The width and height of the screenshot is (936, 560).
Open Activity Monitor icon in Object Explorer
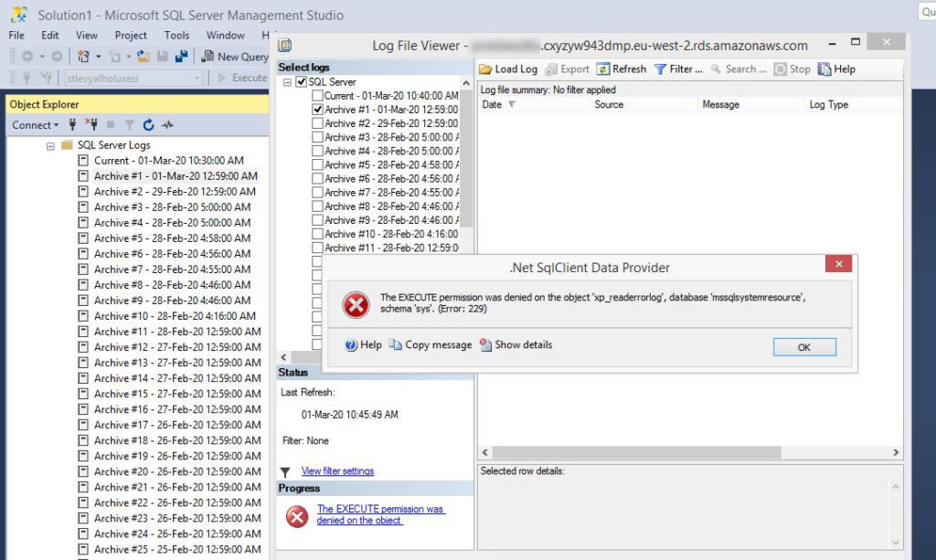pos(168,124)
